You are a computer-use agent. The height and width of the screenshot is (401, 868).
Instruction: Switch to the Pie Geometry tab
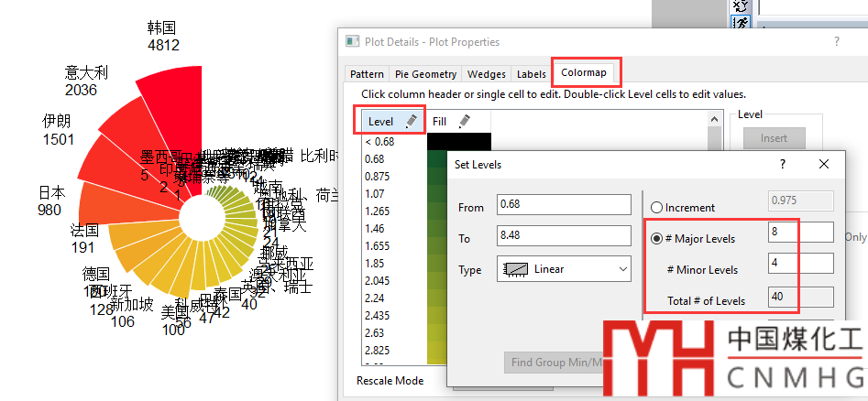(x=425, y=74)
